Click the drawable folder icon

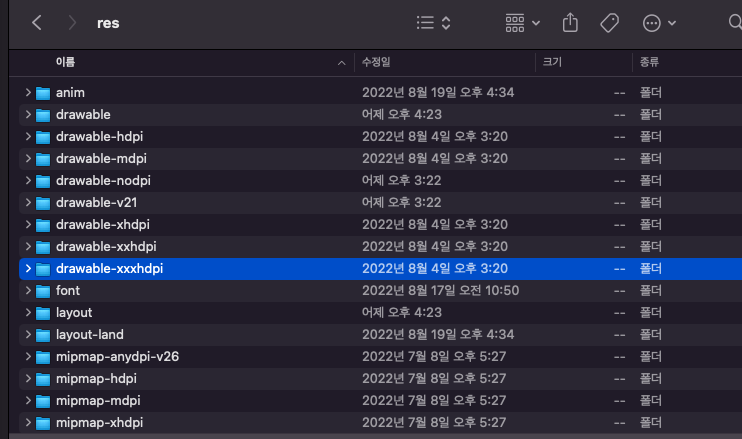43,115
